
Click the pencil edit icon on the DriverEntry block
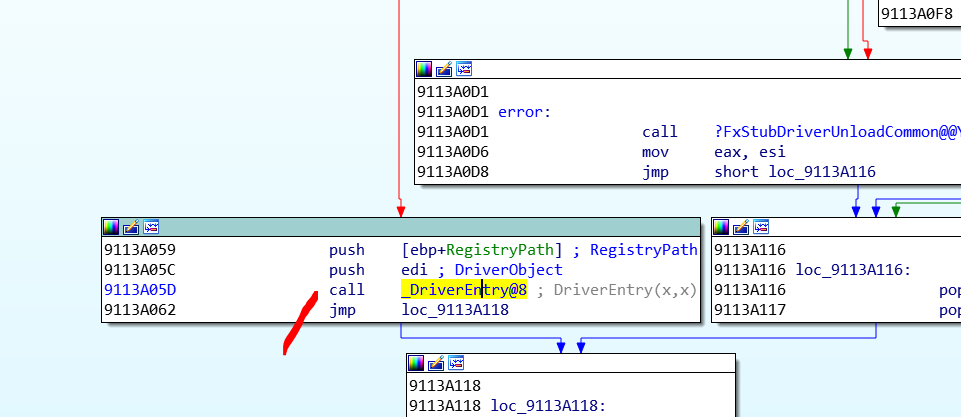coord(130,227)
